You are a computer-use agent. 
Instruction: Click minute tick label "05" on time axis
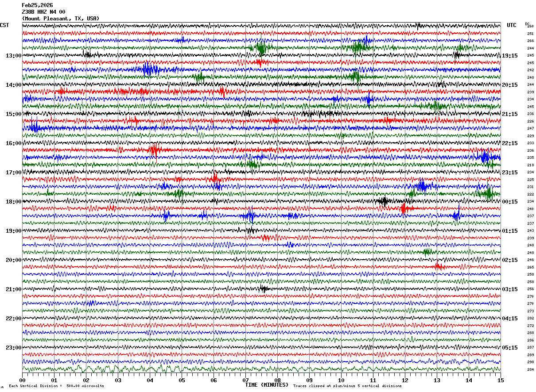pos(182,380)
